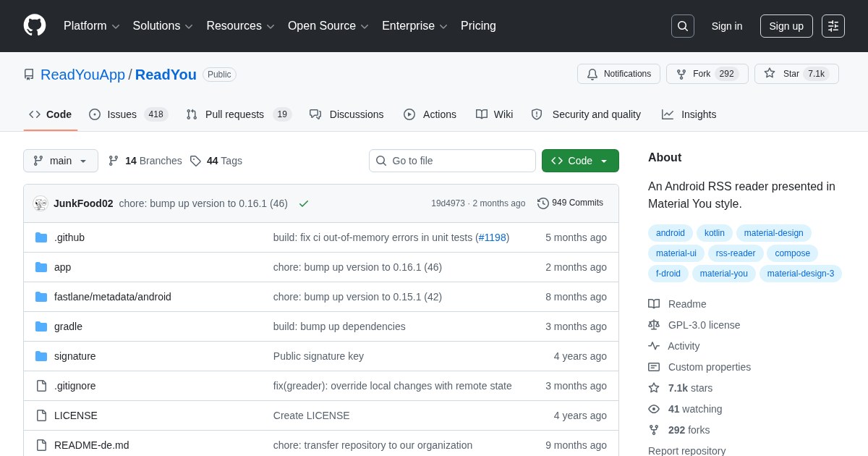Screen dimensions: 868x456
Task: Click the LICENSE file icon
Action: (41, 415)
